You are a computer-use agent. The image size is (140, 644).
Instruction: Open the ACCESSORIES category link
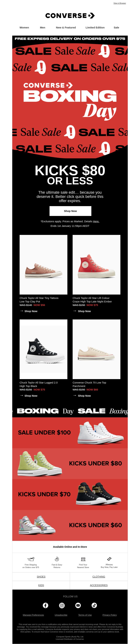(x=99, y=585)
